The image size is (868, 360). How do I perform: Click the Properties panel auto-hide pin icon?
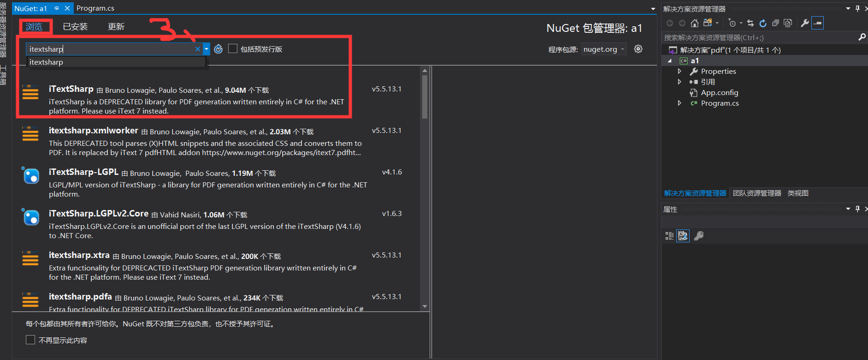point(857,209)
